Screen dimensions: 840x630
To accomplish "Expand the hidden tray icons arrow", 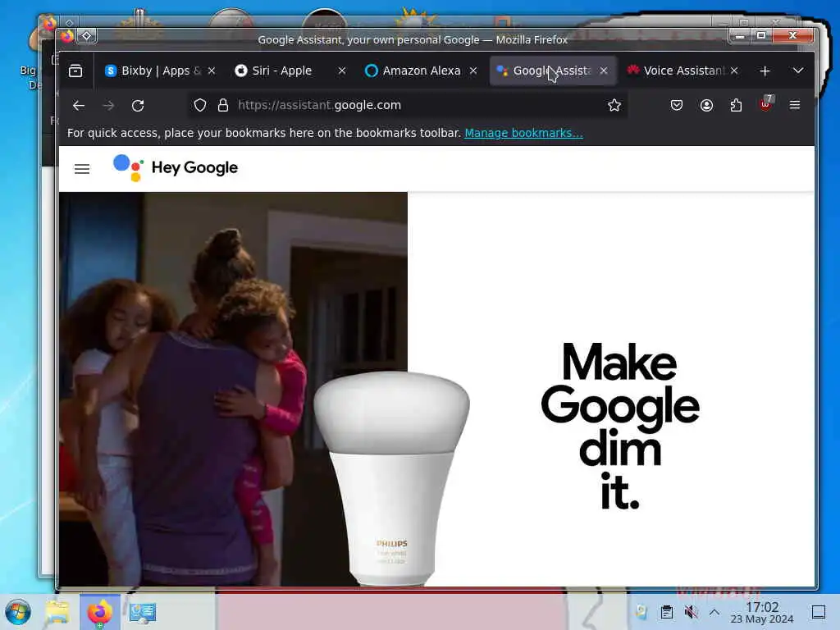I will point(714,612).
